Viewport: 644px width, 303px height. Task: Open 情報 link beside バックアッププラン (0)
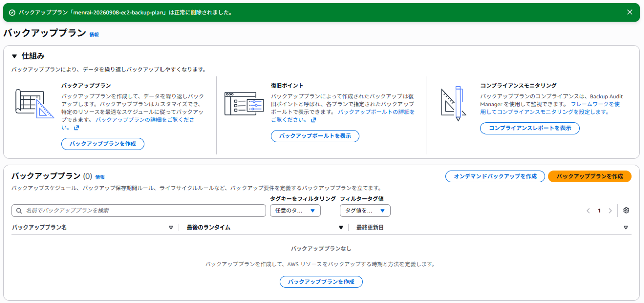tap(100, 177)
